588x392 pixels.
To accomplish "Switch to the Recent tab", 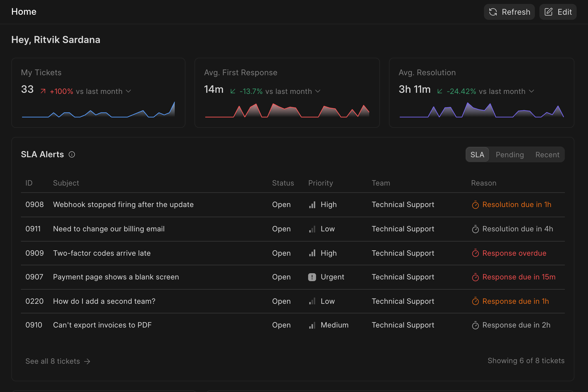I will pos(547,154).
